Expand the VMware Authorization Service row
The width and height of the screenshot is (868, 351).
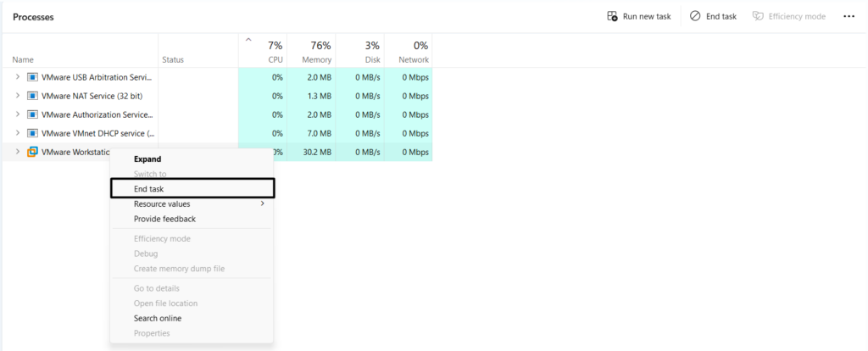coord(17,114)
